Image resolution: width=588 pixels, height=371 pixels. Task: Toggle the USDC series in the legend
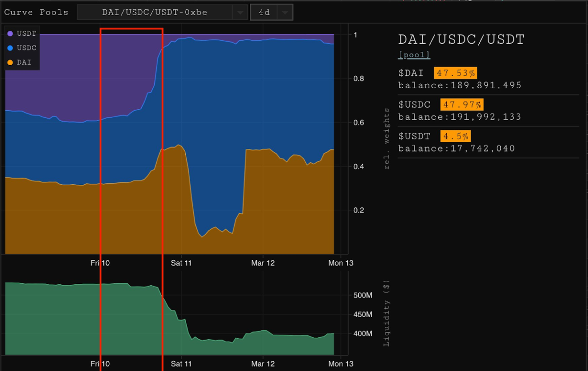coord(22,48)
